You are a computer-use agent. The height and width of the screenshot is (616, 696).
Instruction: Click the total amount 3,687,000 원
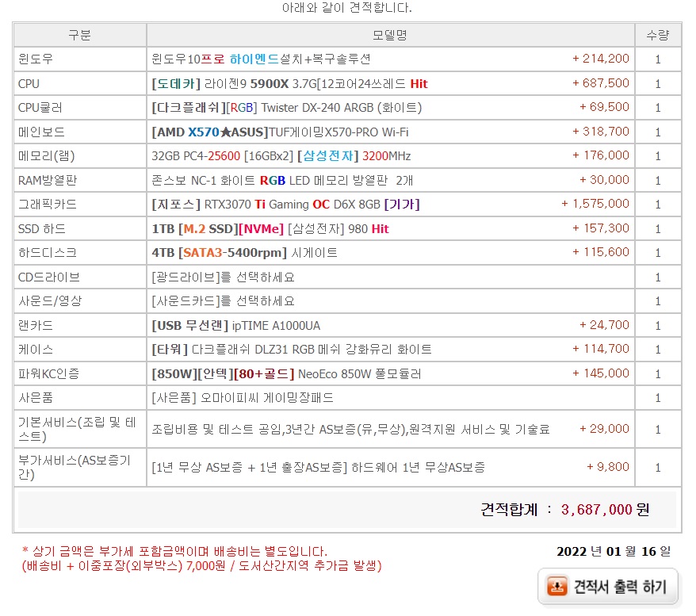(606, 510)
